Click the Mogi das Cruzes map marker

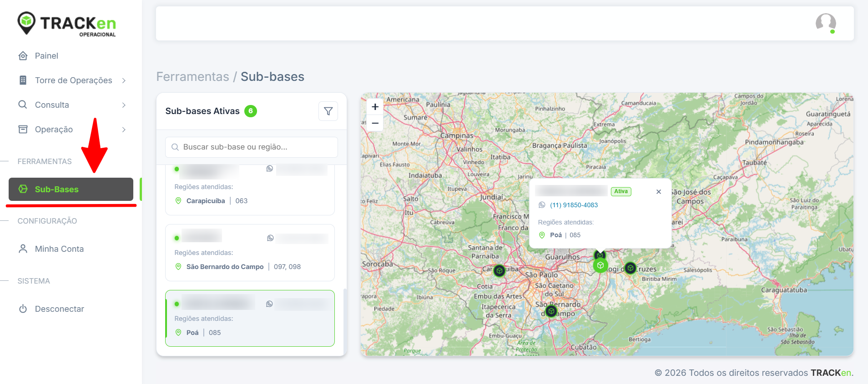(630, 268)
